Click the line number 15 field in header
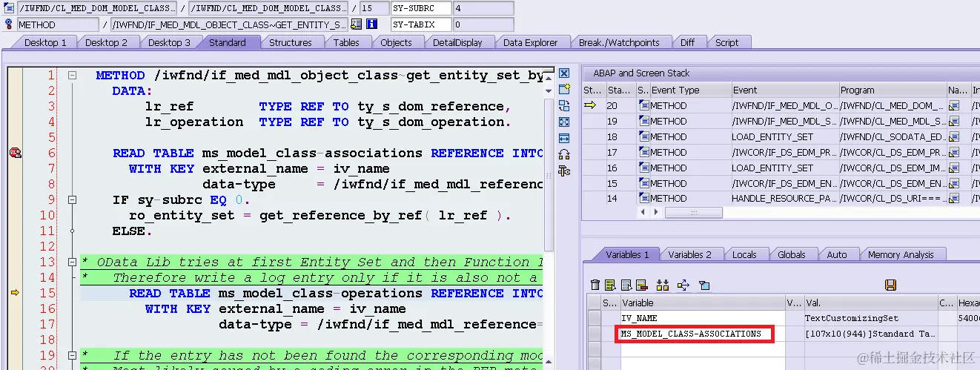 (374, 8)
